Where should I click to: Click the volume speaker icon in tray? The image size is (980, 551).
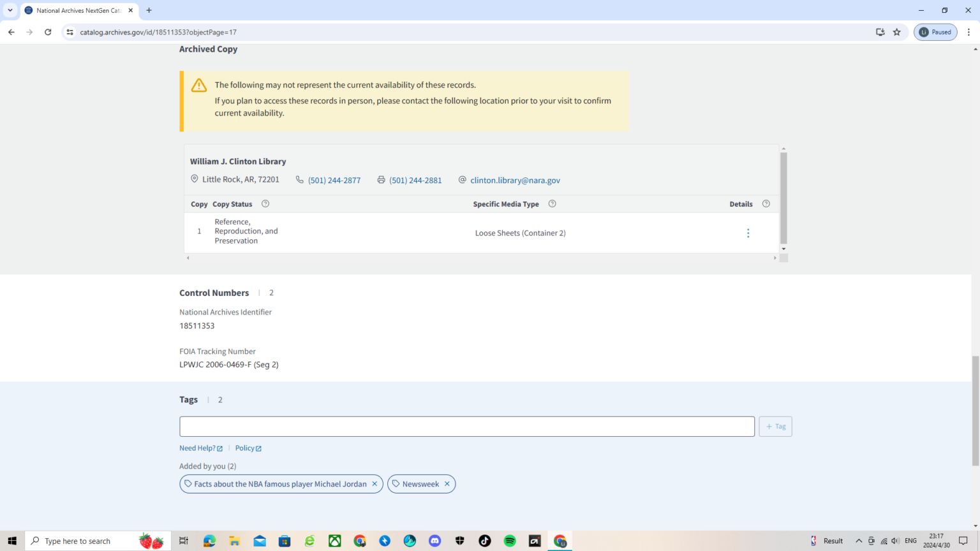[895, 541]
